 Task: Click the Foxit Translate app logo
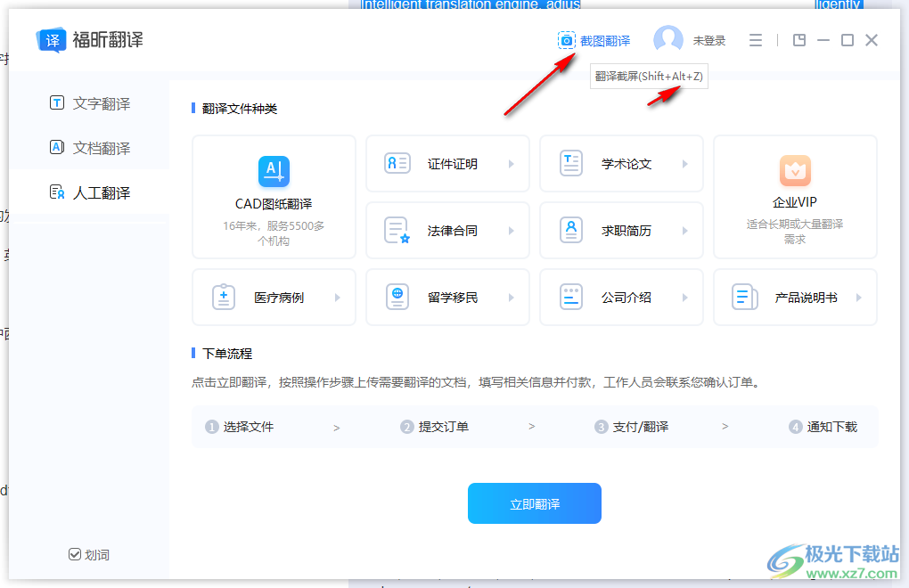pyautogui.click(x=51, y=40)
